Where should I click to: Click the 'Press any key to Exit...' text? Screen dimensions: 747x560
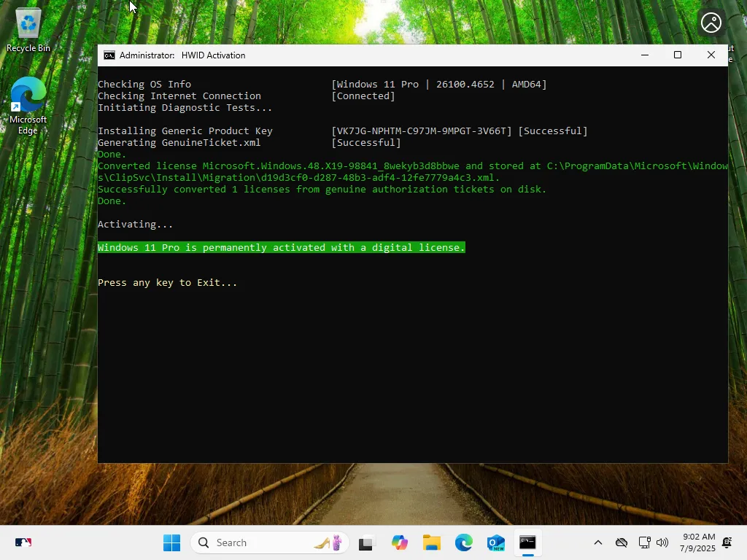[x=167, y=283]
